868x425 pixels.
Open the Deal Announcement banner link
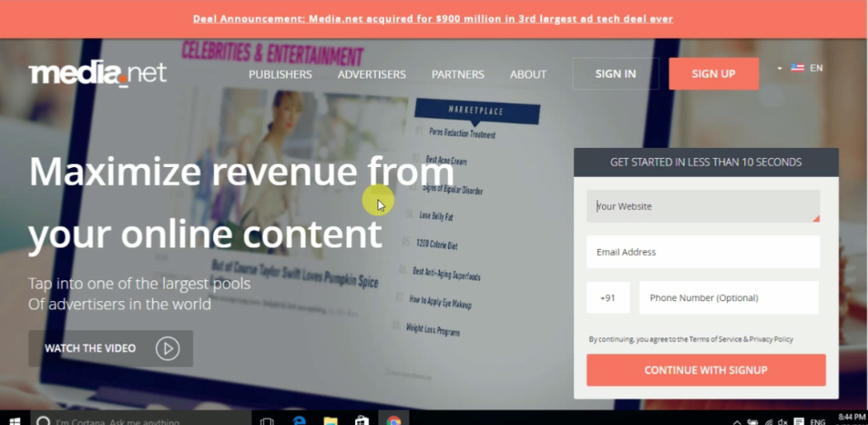(x=433, y=19)
